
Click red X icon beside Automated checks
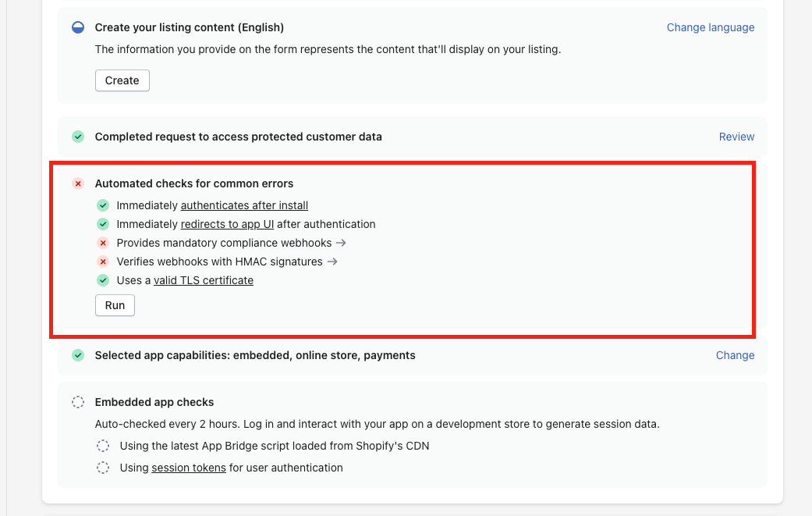(78, 183)
